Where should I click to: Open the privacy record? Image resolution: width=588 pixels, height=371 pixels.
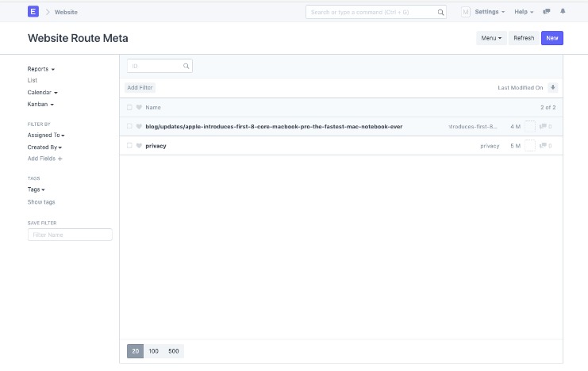[156, 146]
